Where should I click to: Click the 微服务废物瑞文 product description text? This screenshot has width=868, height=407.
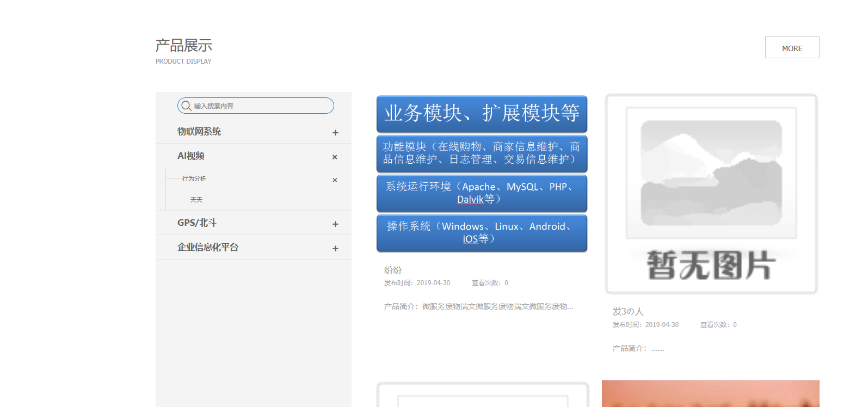[479, 307]
